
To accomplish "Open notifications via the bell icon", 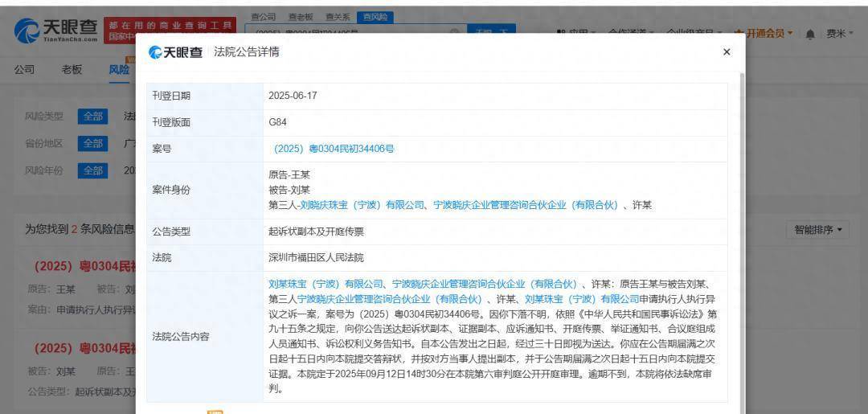I will [x=810, y=34].
